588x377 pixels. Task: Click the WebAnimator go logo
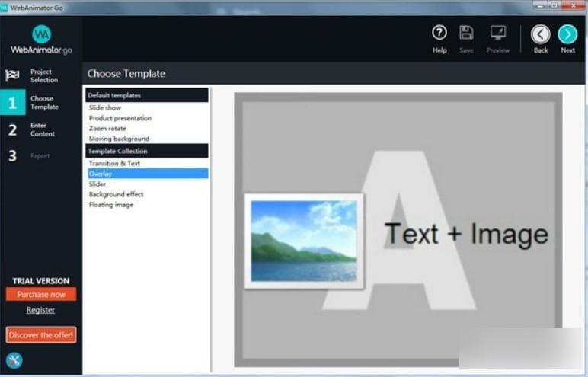[x=41, y=40]
